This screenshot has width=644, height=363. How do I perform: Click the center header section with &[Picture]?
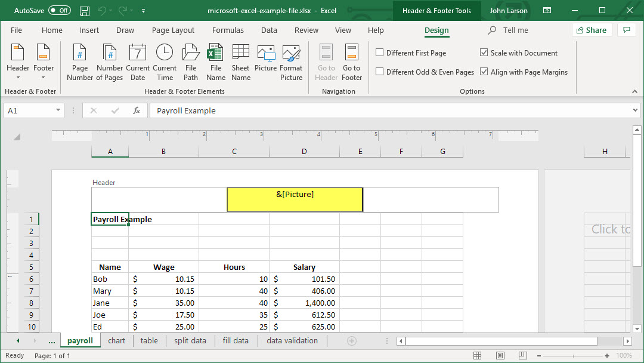pos(295,199)
